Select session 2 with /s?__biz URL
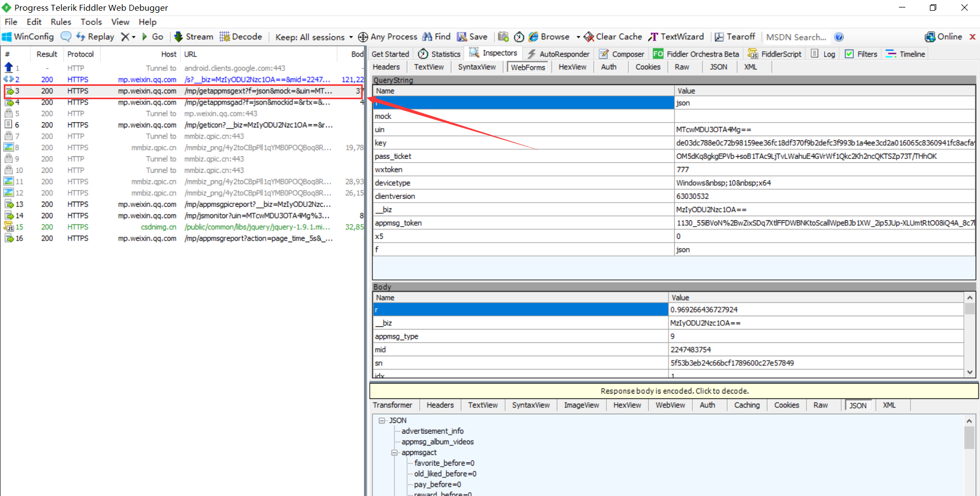Screen dimensions: 980x496 pos(183,79)
